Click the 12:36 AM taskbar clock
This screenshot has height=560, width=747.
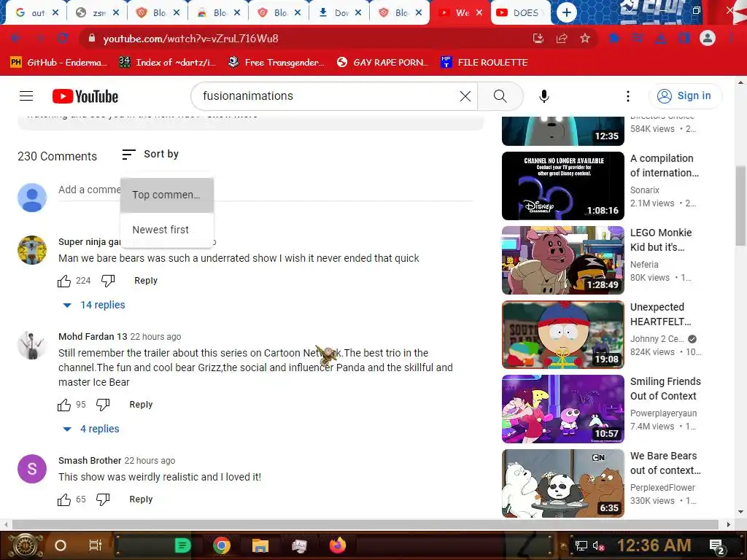[654, 545]
